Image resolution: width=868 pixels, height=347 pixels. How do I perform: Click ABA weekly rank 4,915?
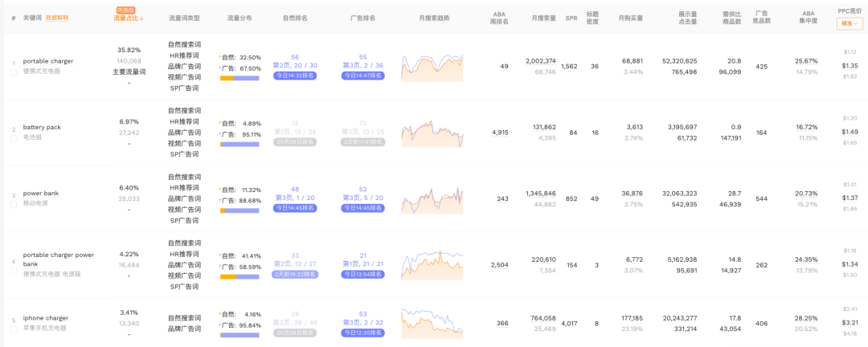point(499,133)
